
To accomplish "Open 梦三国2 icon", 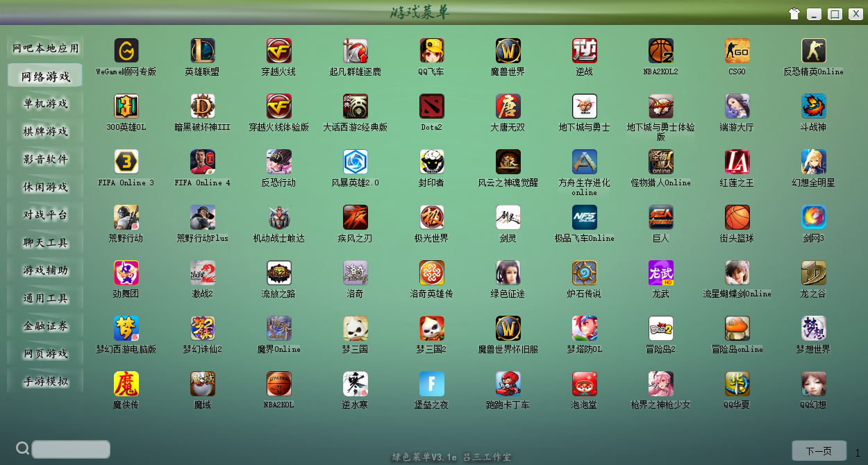I will pos(432,328).
